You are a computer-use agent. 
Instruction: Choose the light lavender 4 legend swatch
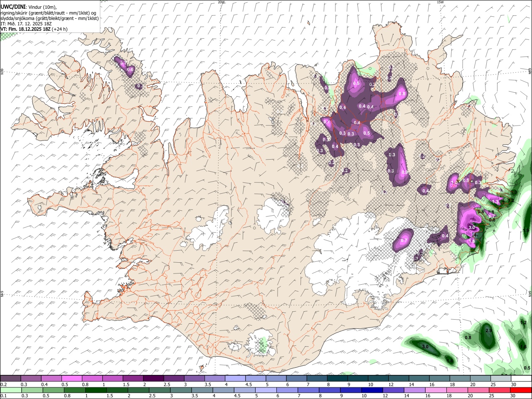[235, 378]
